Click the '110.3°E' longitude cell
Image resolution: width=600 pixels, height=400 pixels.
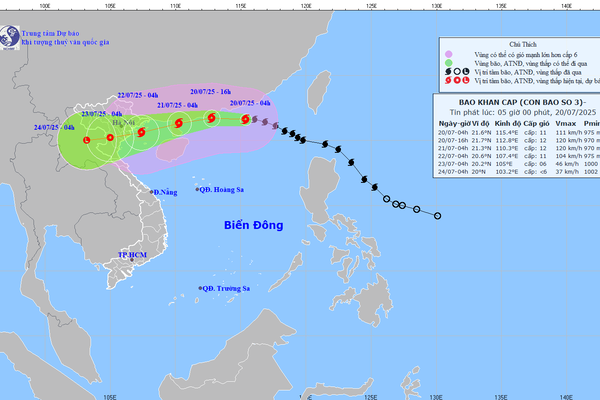pyautogui.click(x=506, y=148)
